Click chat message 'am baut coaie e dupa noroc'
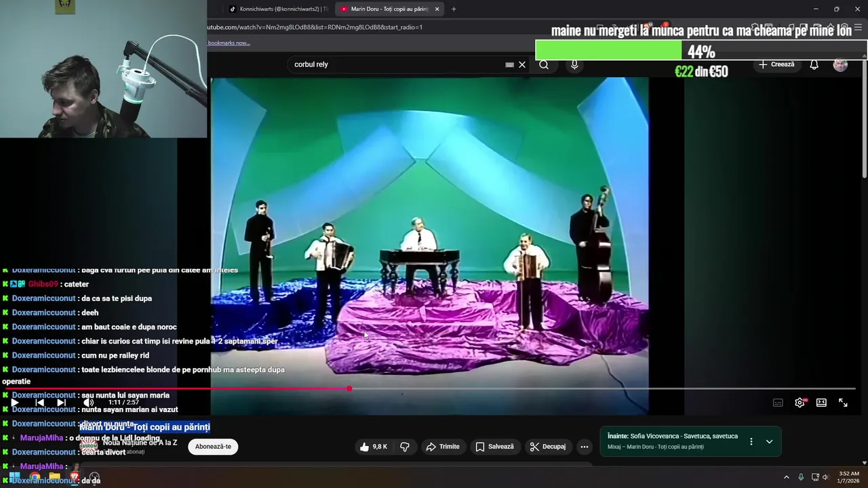Screen dimensions: 868x488 tap(129, 327)
